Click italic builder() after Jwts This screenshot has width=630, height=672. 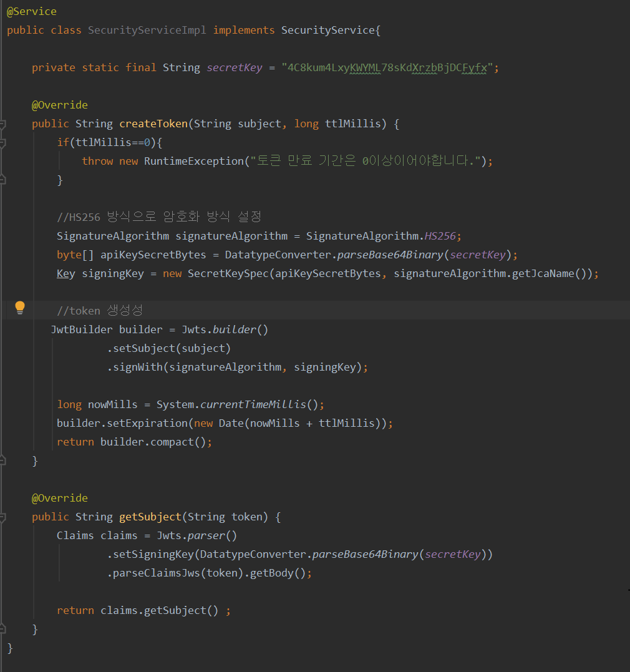(x=240, y=329)
